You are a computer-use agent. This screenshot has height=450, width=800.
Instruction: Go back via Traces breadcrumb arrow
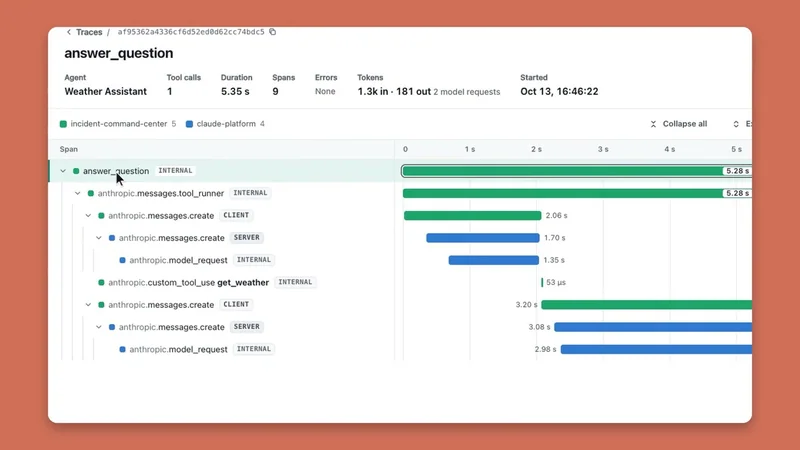69,32
